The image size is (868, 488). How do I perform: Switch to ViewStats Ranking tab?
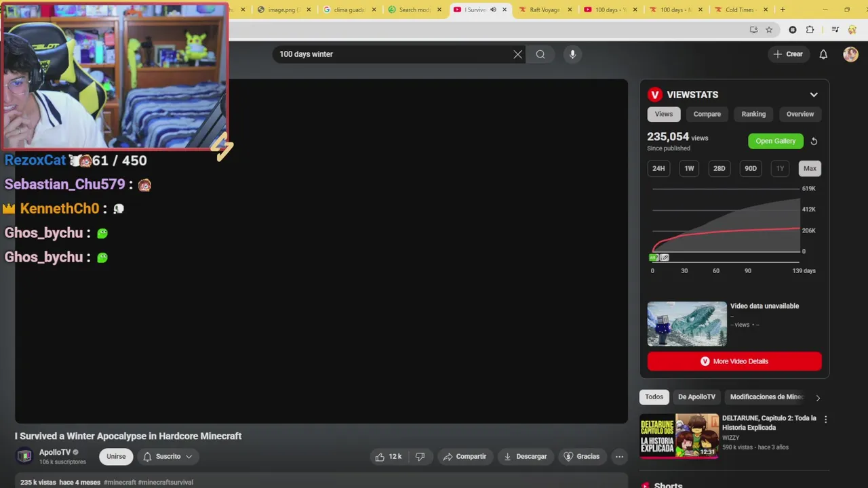[x=753, y=114]
